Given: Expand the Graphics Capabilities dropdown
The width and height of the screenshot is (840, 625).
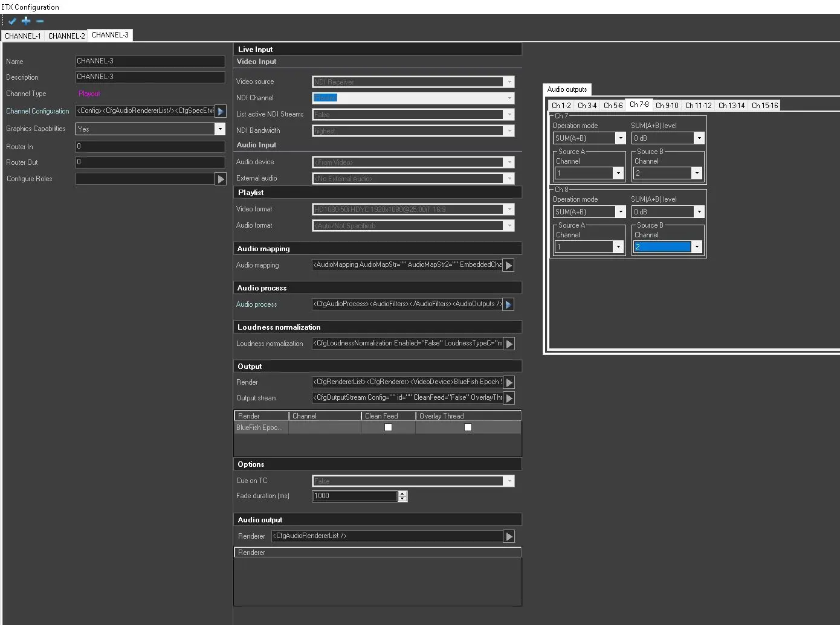Looking at the screenshot, I should tap(220, 129).
